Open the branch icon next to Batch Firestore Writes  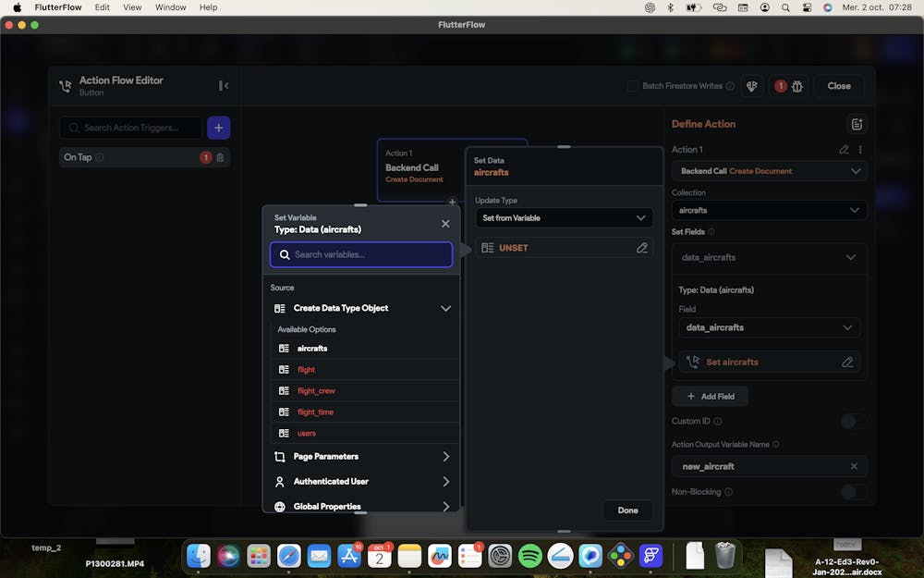pos(751,86)
